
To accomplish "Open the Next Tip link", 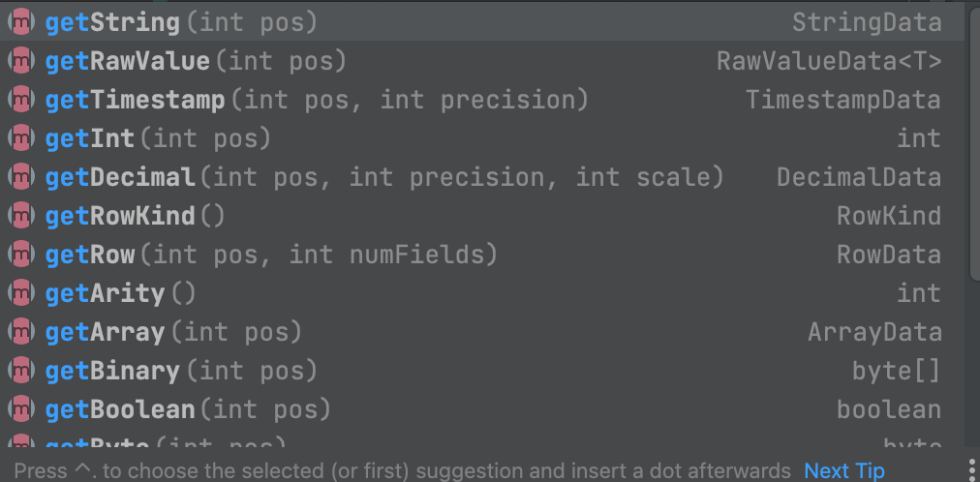I will (844, 470).
